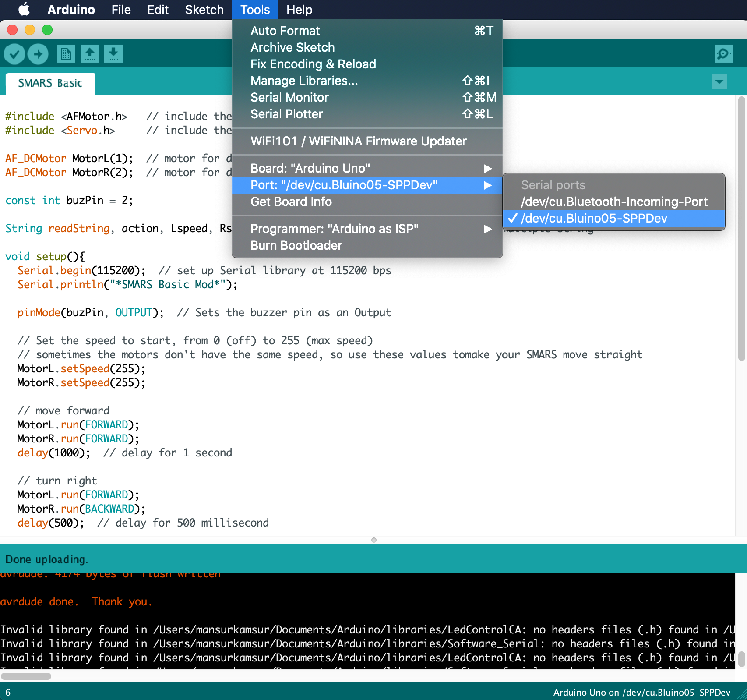Open the tab options dropdown arrow
Image resolution: width=747 pixels, height=700 pixels.
click(719, 82)
